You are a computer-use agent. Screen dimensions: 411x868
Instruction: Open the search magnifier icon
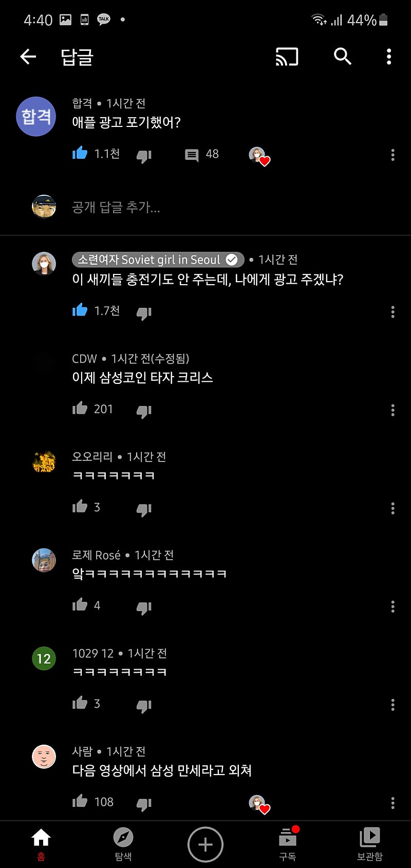pyautogui.click(x=343, y=57)
